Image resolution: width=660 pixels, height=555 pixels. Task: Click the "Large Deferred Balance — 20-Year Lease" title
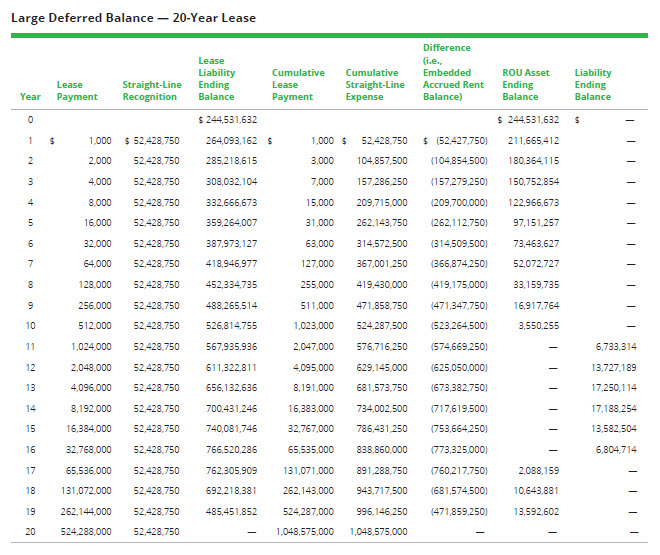(x=133, y=18)
